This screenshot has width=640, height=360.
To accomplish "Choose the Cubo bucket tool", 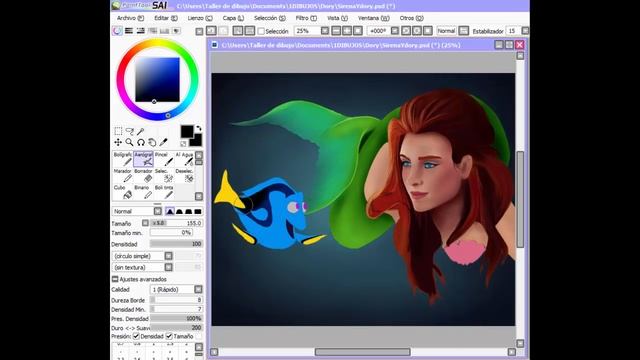I will tap(123, 192).
